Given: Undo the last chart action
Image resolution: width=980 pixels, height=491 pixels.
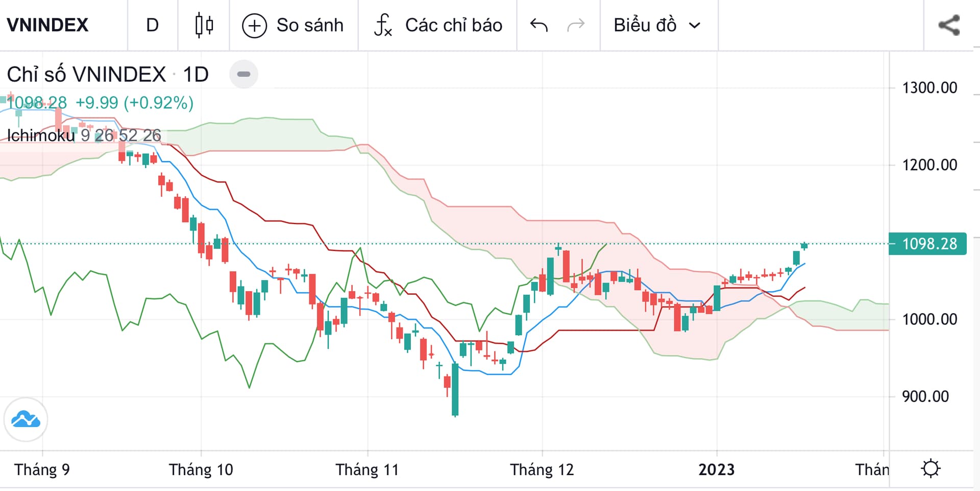Looking at the screenshot, I should [x=538, y=25].
